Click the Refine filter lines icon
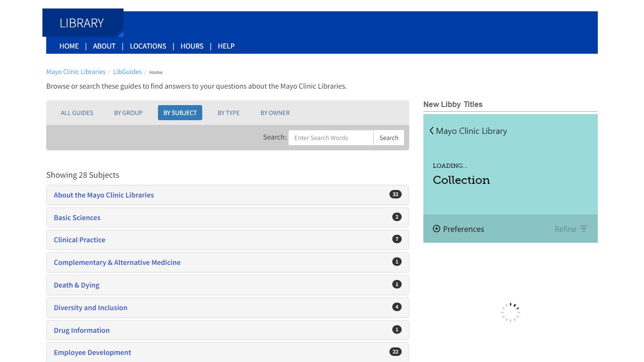Screen dimensions: 644x362 [584, 229]
